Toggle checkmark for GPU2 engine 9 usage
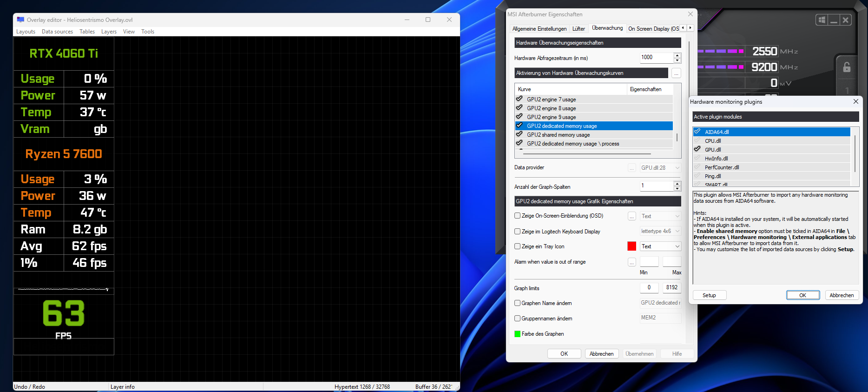Viewport: 868px width, 392px height. click(519, 117)
